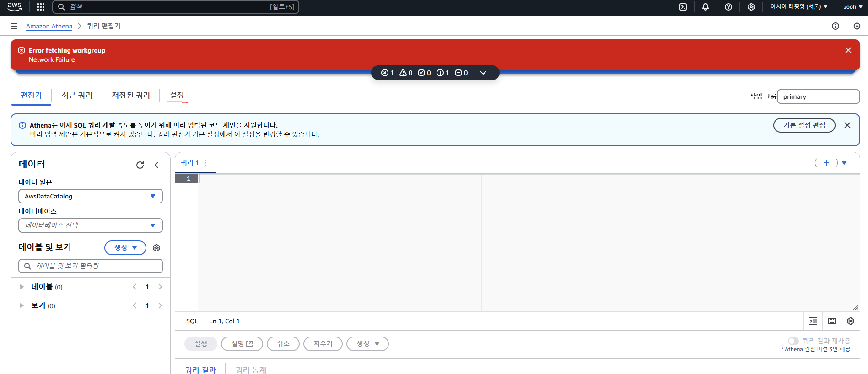Switch to the Saved queries tab
The height and width of the screenshot is (374, 868).
(131, 95)
